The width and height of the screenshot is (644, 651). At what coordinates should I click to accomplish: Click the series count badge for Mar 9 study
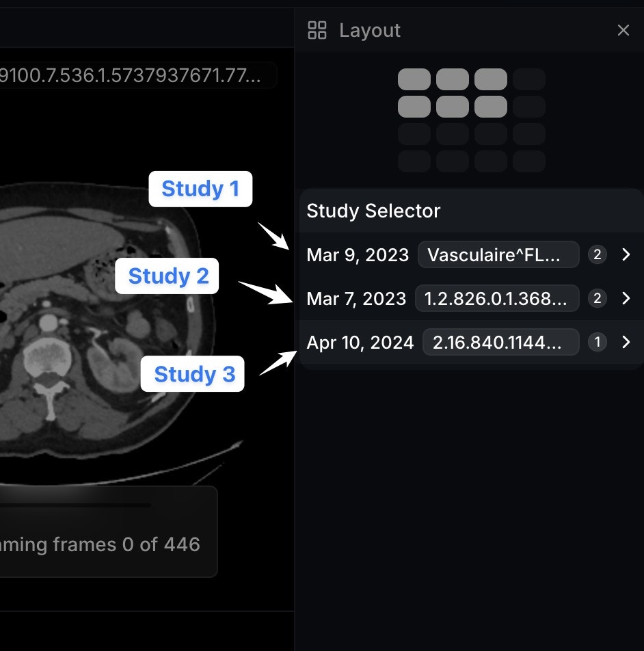pos(597,254)
